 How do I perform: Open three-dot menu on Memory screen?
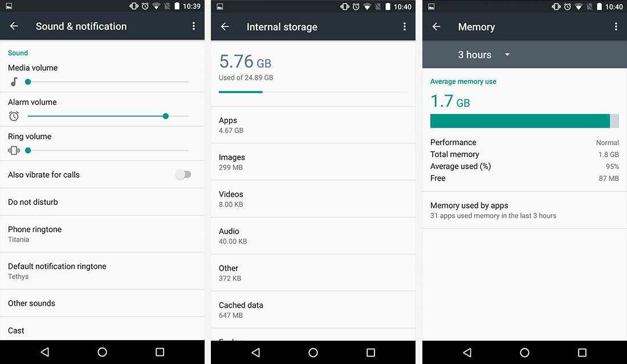616,27
